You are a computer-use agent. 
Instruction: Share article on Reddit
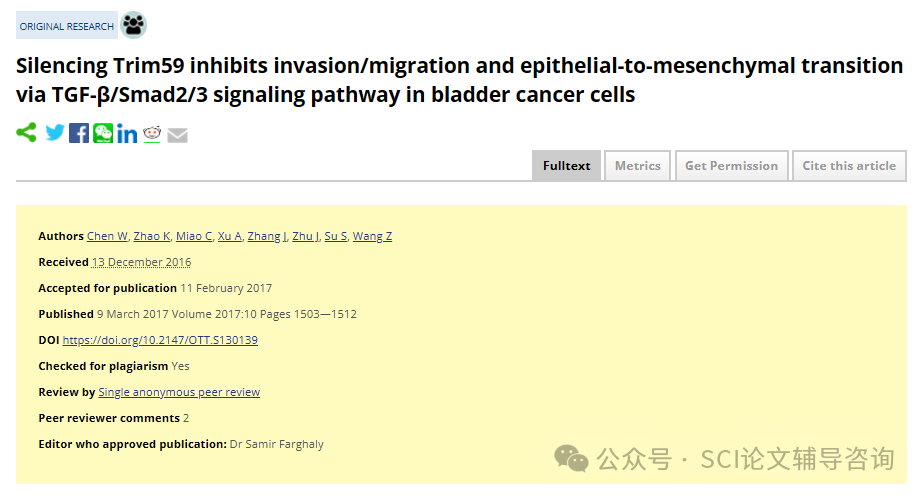click(x=152, y=134)
